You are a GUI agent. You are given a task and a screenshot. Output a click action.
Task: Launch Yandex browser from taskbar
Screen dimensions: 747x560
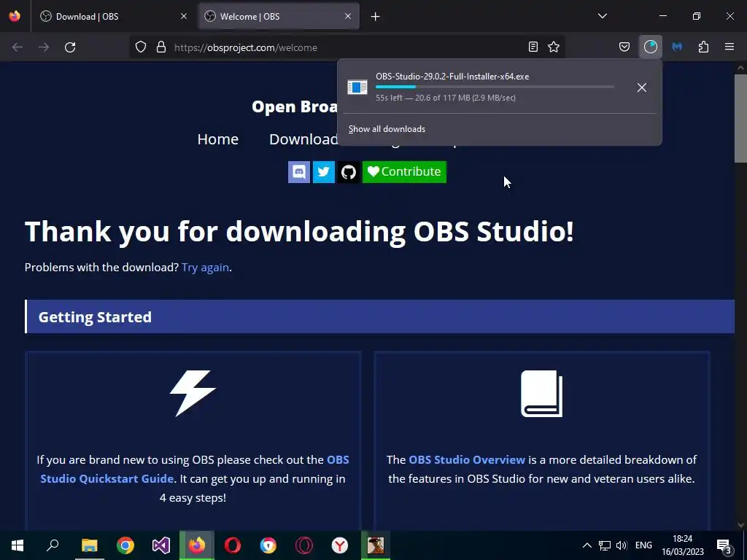click(340, 545)
